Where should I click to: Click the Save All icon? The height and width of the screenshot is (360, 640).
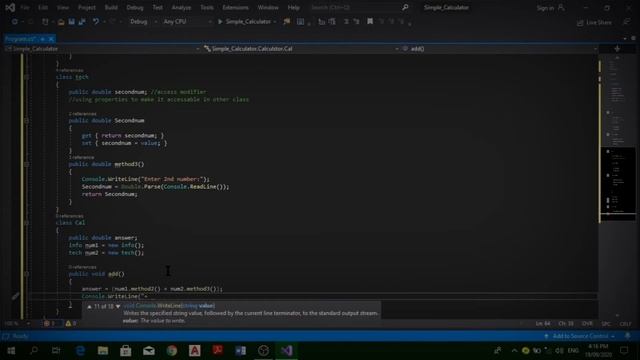[82, 21]
